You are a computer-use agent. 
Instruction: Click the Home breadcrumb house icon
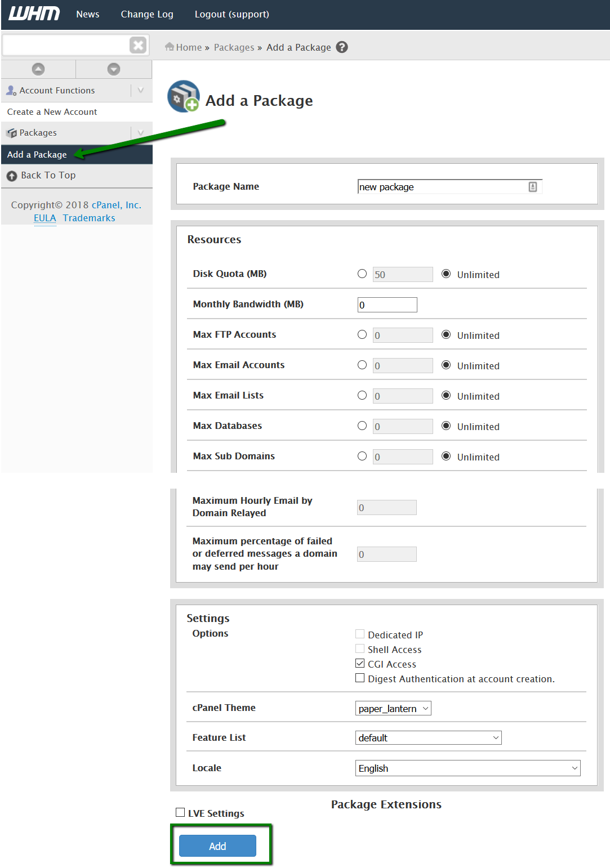point(169,47)
